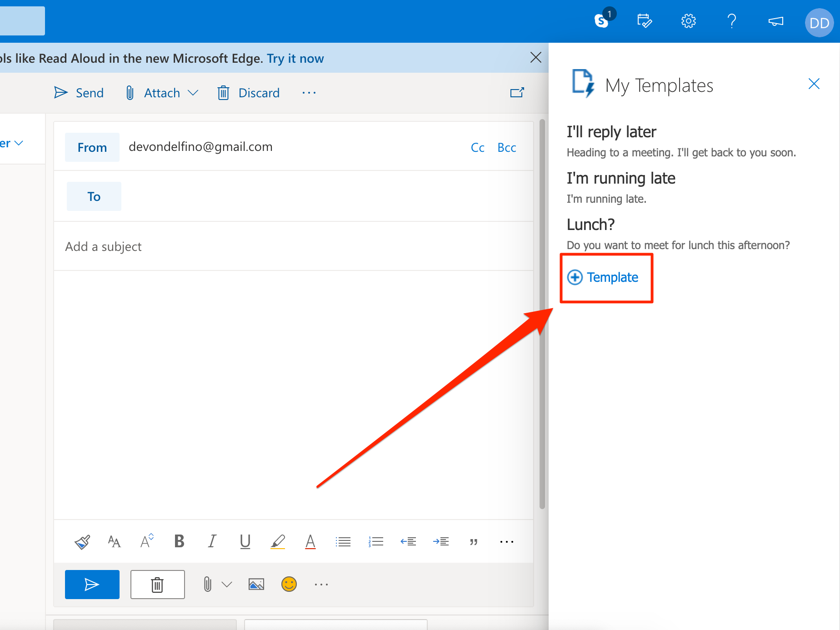The width and height of the screenshot is (840, 630).
Task: Toggle underline formatting
Action: point(245,541)
